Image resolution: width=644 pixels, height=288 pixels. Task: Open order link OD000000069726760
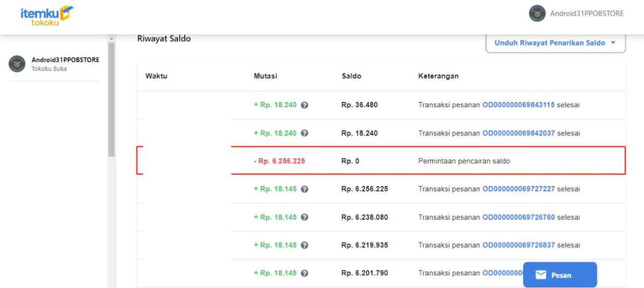518,217
